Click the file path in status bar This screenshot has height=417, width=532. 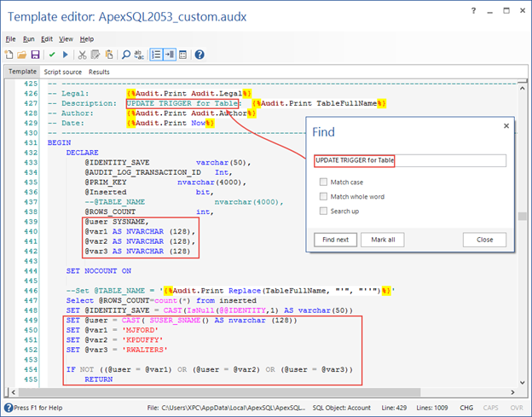point(226,408)
